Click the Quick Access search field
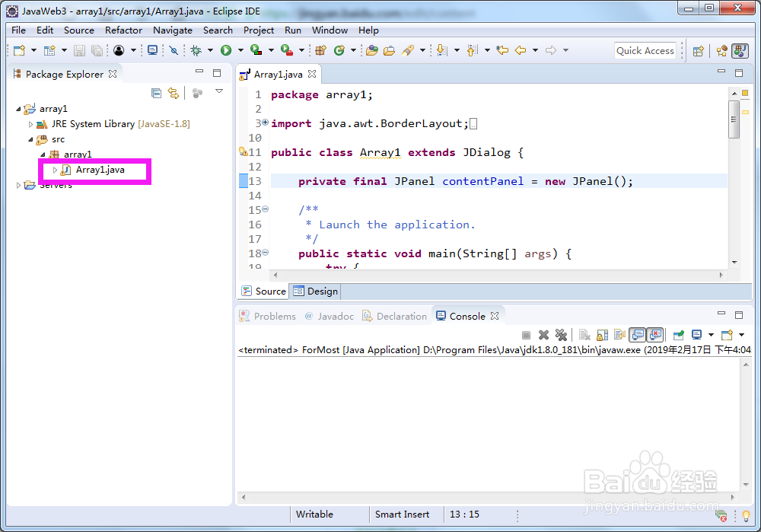Screen dimensions: 761x532 pyautogui.click(x=645, y=50)
